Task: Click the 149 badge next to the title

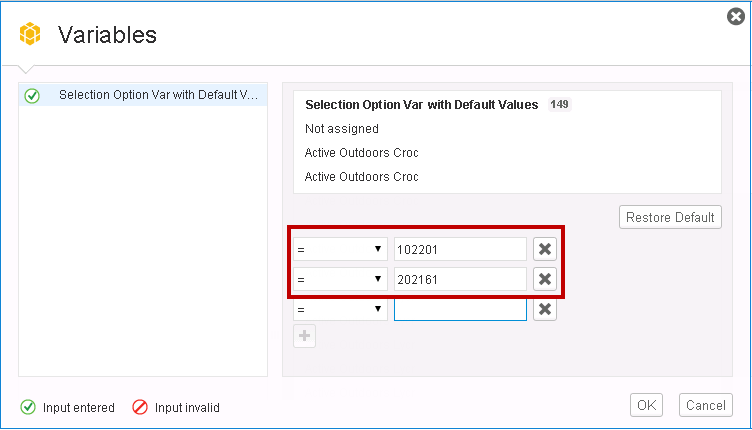Action: click(559, 104)
